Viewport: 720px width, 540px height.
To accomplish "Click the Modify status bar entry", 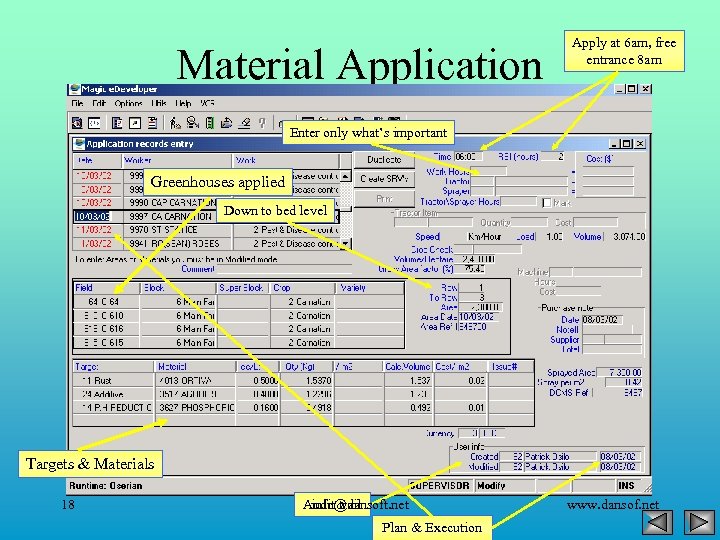I will 504,485.
